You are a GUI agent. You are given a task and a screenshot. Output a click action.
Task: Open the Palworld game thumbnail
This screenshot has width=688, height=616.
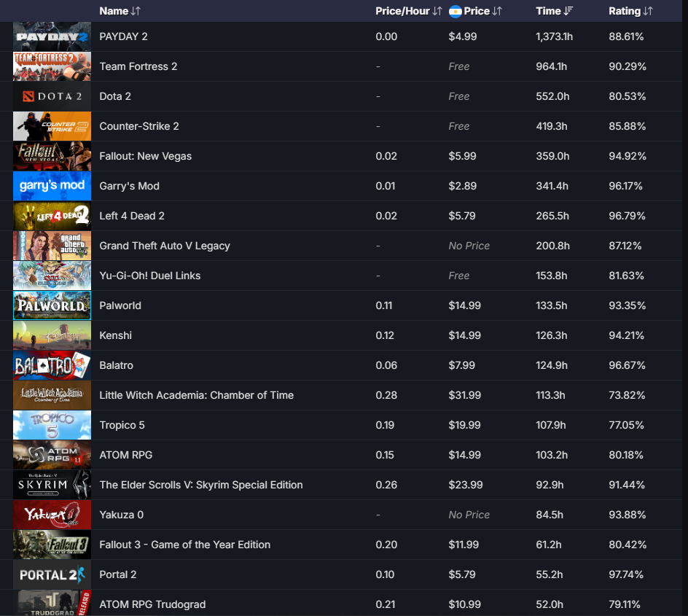point(52,305)
